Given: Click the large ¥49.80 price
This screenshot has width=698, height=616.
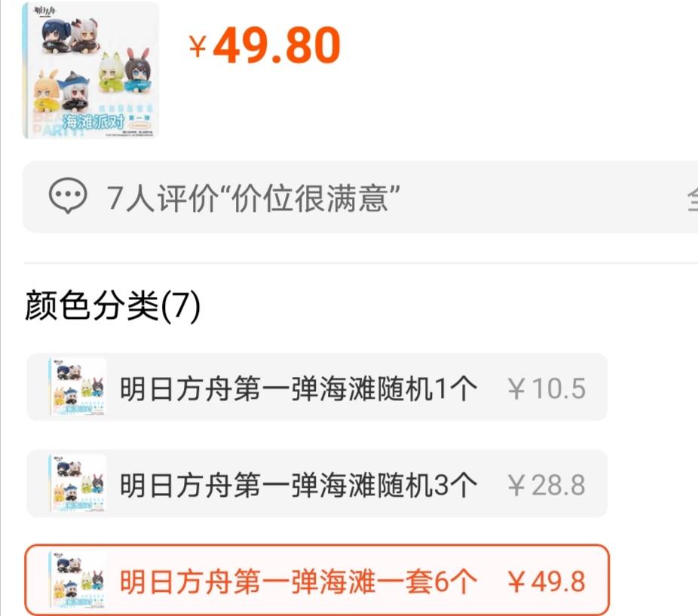Looking at the screenshot, I should [x=265, y=45].
